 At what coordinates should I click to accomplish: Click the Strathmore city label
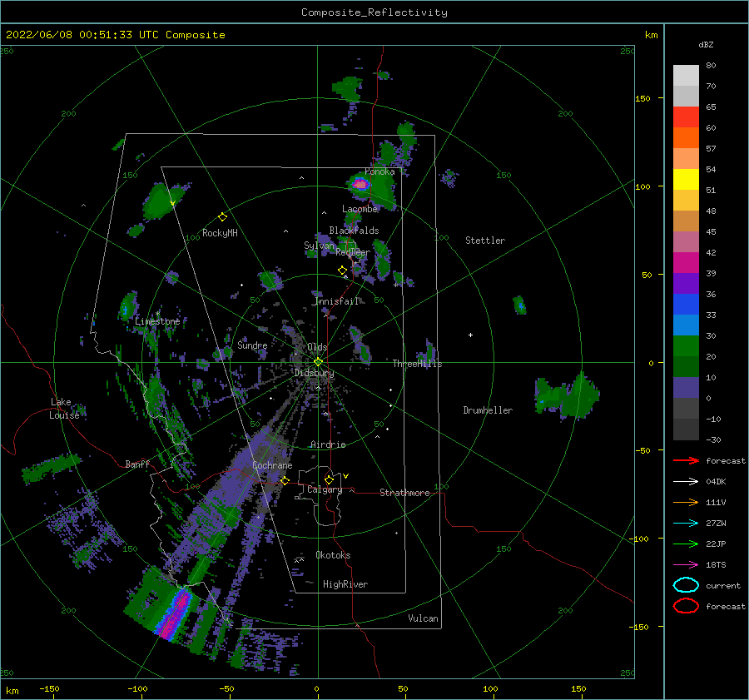tap(404, 493)
